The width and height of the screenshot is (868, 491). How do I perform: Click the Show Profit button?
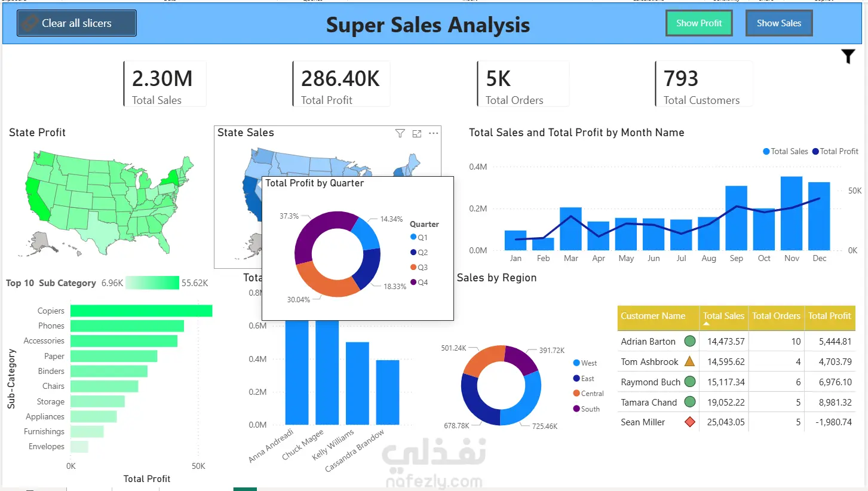[x=699, y=23]
